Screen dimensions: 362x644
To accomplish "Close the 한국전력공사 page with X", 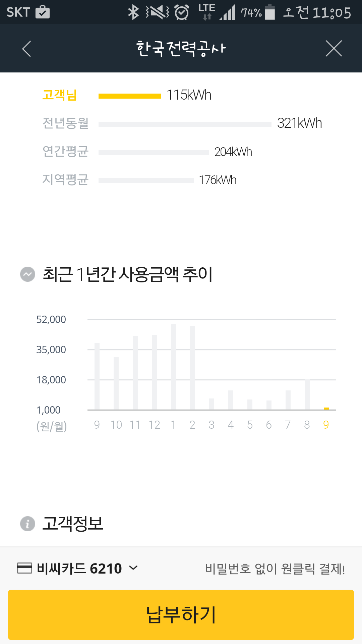I will click(x=334, y=49).
